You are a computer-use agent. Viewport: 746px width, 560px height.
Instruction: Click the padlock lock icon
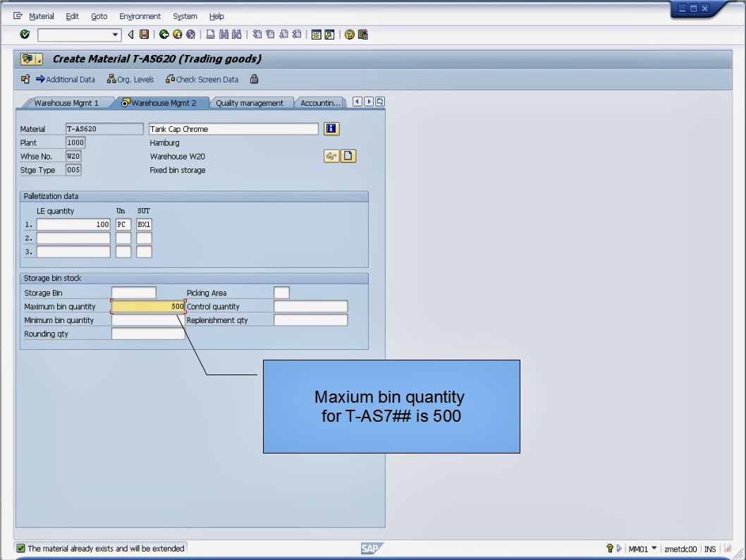point(254,79)
